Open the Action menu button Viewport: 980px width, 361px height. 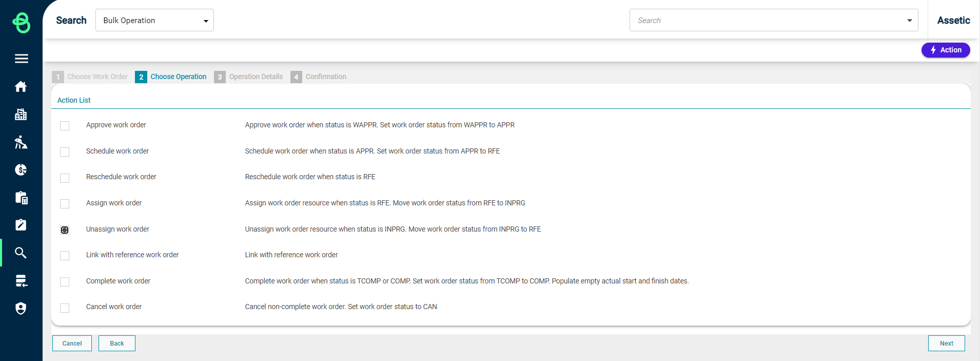pyautogui.click(x=946, y=50)
